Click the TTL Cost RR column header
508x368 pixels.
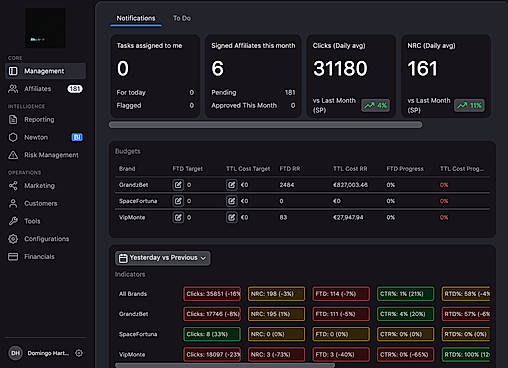click(x=350, y=169)
